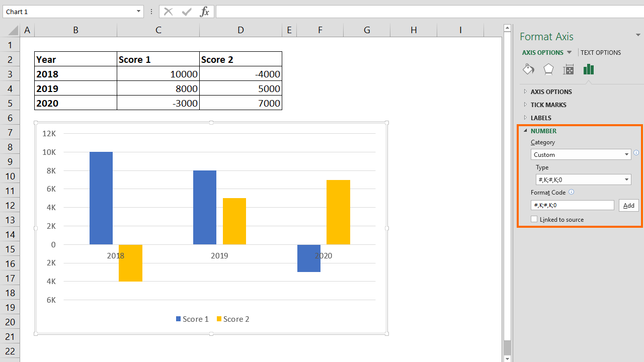Open the AXIS OPTIONS menu

pos(547,52)
